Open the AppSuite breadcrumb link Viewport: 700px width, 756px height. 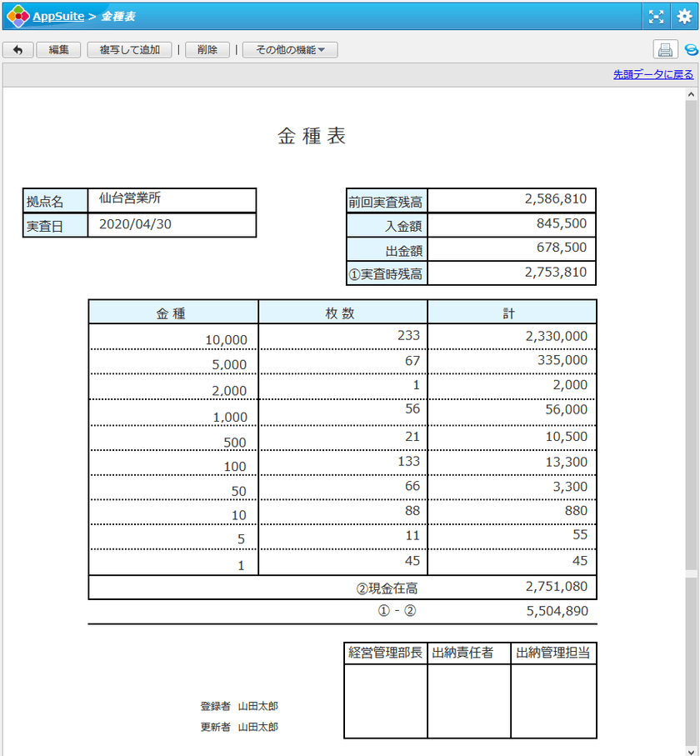[57, 17]
